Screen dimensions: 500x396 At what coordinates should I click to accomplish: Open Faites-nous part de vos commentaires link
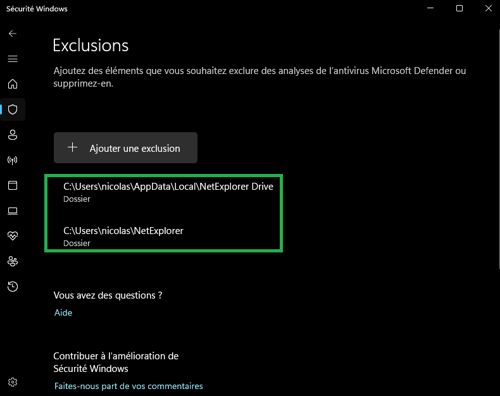pyautogui.click(x=129, y=386)
